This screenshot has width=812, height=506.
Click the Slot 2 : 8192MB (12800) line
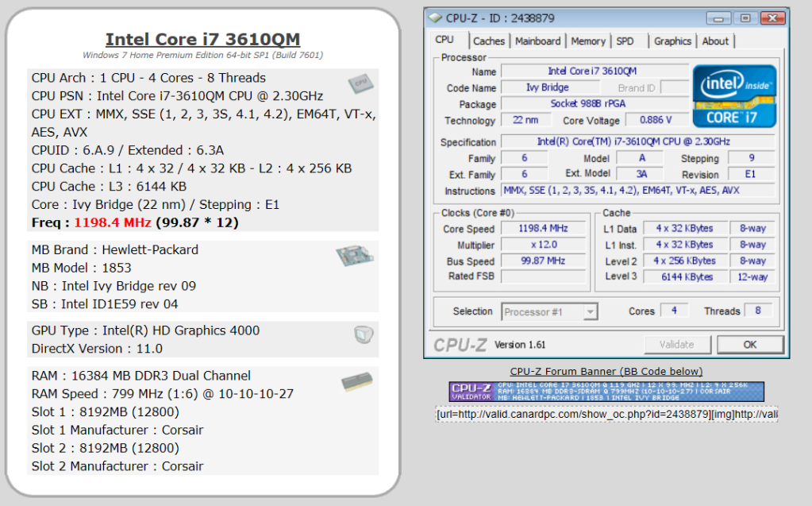pos(105,448)
